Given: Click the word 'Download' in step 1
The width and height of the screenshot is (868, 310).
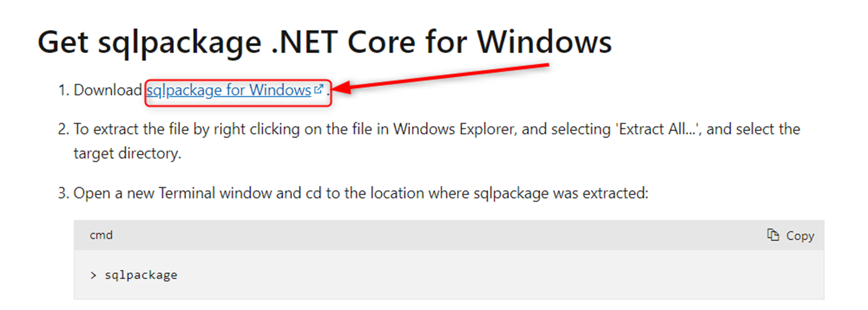Looking at the screenshot, I should [108, 90].
